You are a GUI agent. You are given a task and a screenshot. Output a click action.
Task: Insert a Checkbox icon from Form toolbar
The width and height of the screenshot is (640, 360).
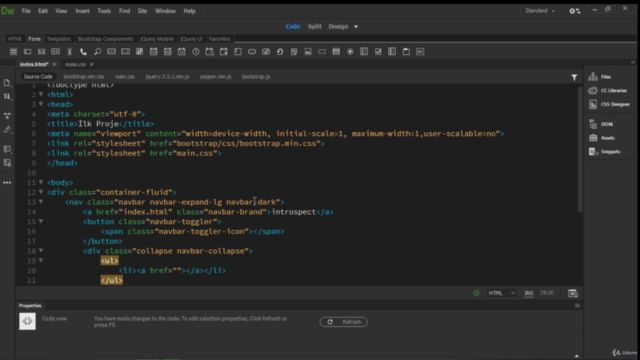click(378, 52)
